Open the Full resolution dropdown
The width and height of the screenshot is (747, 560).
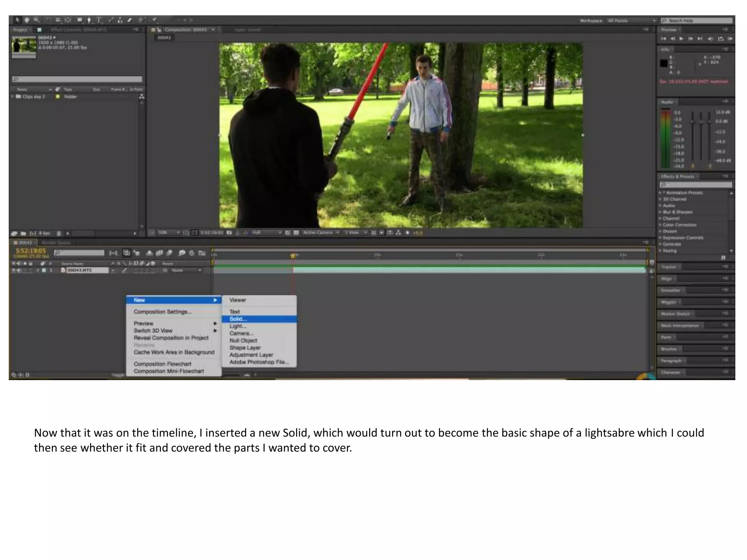pos(267,233)
